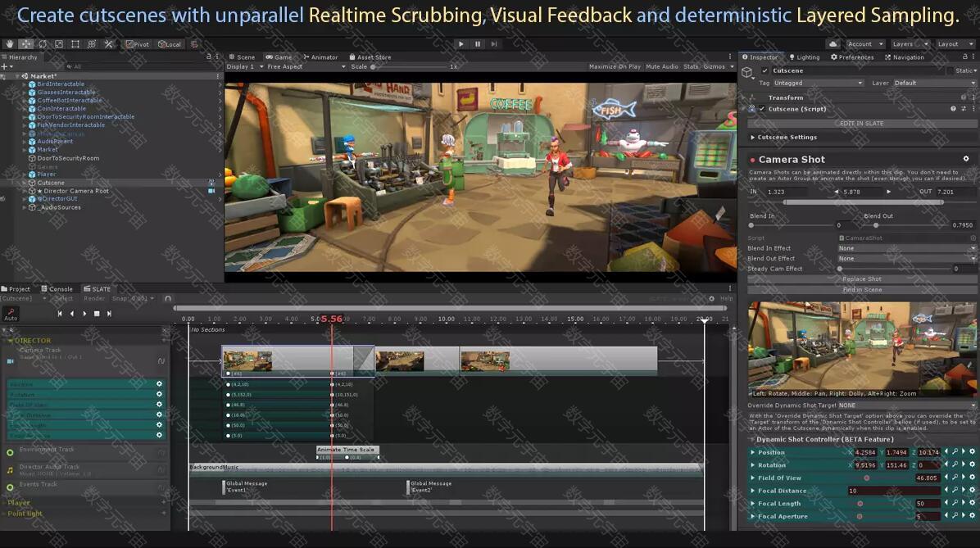Open the Display 1 dropdown

pyautogui.click(x=244, y=67)
